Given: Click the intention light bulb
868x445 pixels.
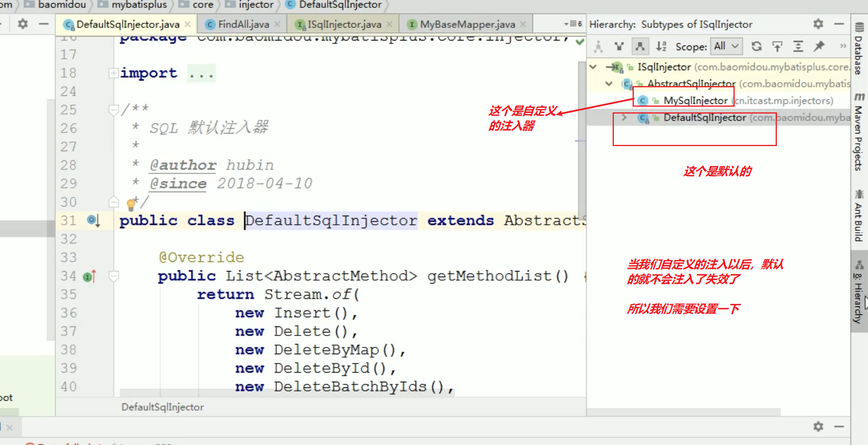Looking at the screenshot, I should pos(131,204).
